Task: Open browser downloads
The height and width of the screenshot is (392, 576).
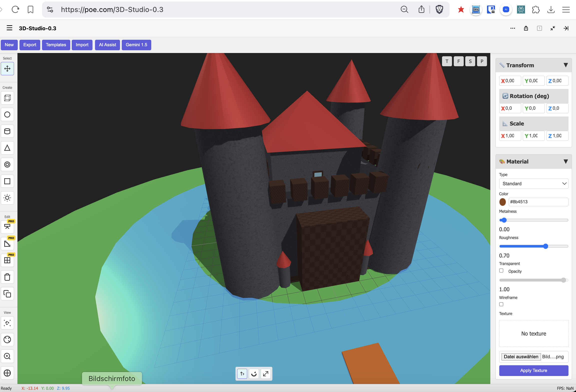Action: [x=551, y=9]
